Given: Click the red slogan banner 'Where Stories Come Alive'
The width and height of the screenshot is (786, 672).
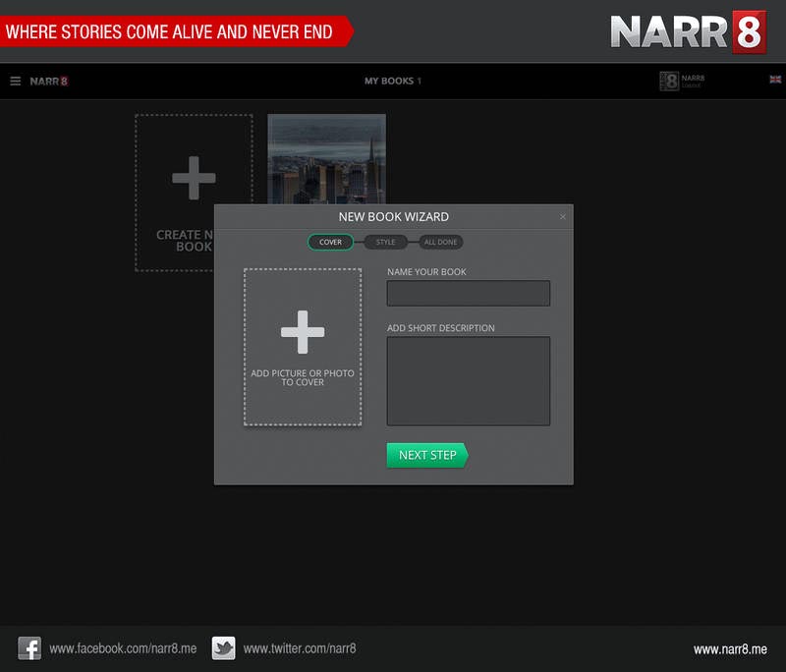Looking at the screenshot, I should coord(175,31).
